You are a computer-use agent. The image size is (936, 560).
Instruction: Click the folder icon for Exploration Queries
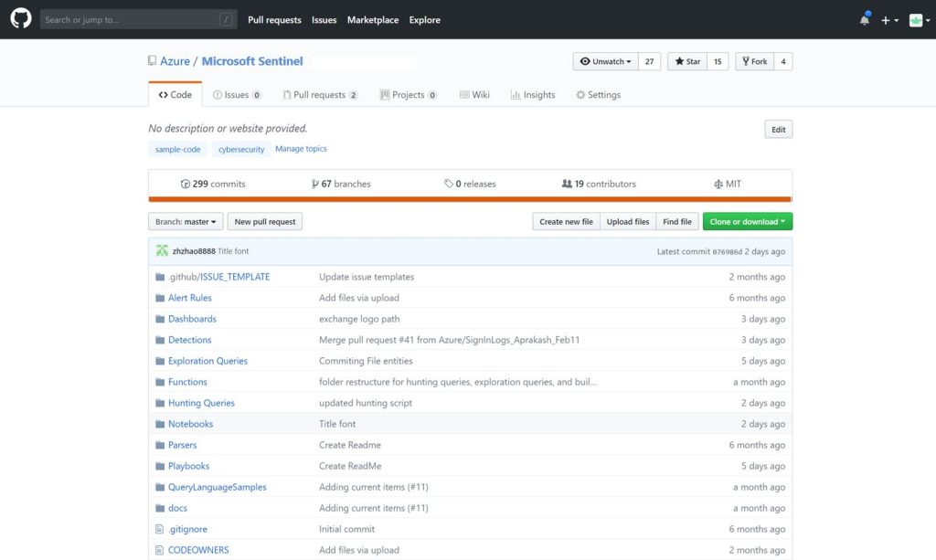pyautogui.click(x=159, y=361)
